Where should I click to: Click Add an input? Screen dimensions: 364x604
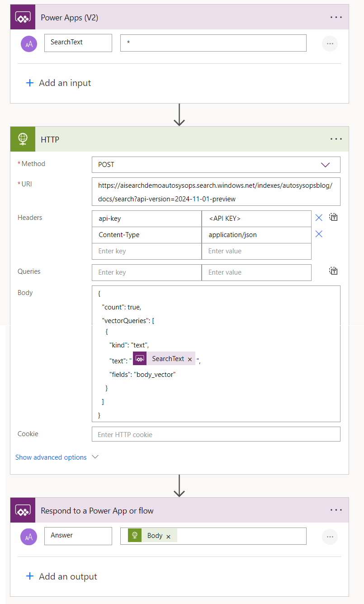[x=65, y=83]
